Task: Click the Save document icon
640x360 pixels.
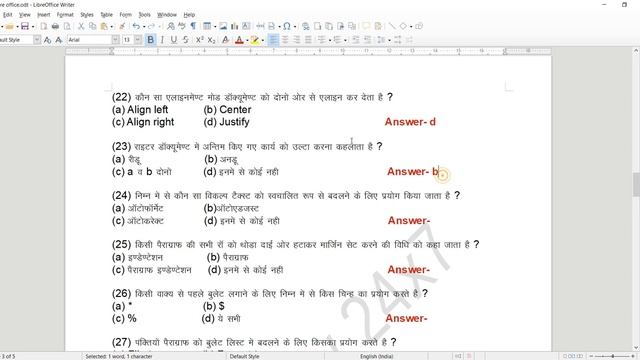Action: pyautogui.click(x=25, y=27)
